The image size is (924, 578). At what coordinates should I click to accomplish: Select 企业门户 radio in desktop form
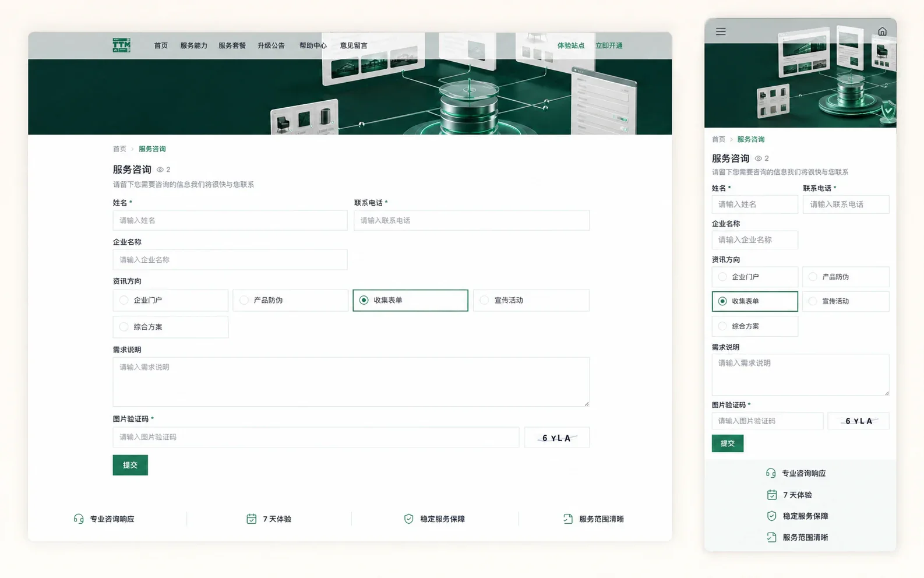(x=124, y=300)
